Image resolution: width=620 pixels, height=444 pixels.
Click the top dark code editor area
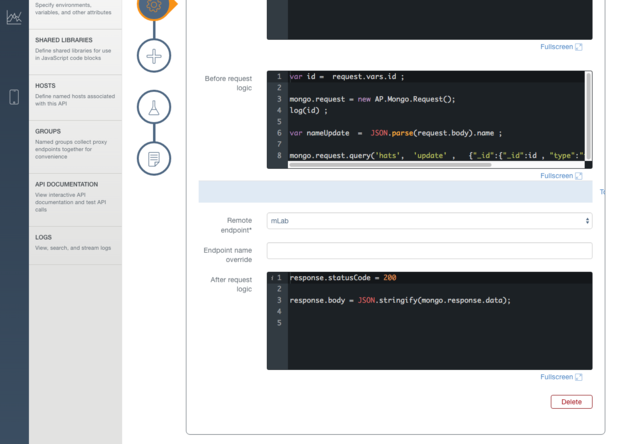(x=429, y=19)
